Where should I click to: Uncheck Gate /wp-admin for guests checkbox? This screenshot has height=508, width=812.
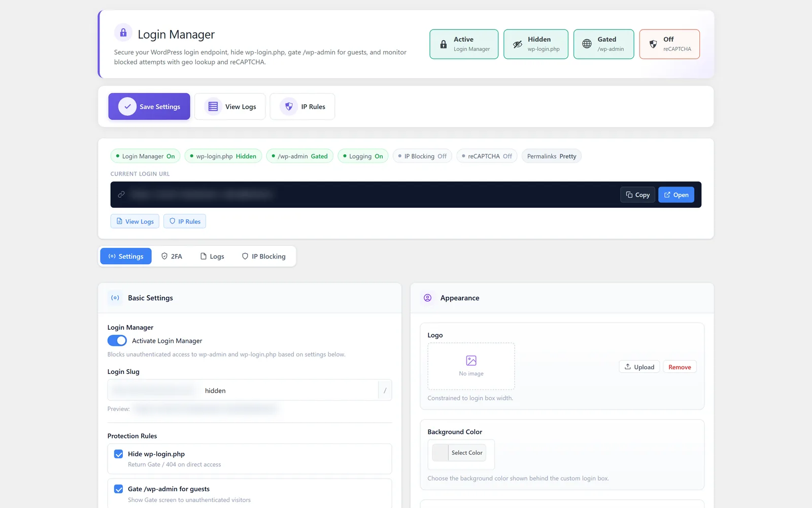119,489
